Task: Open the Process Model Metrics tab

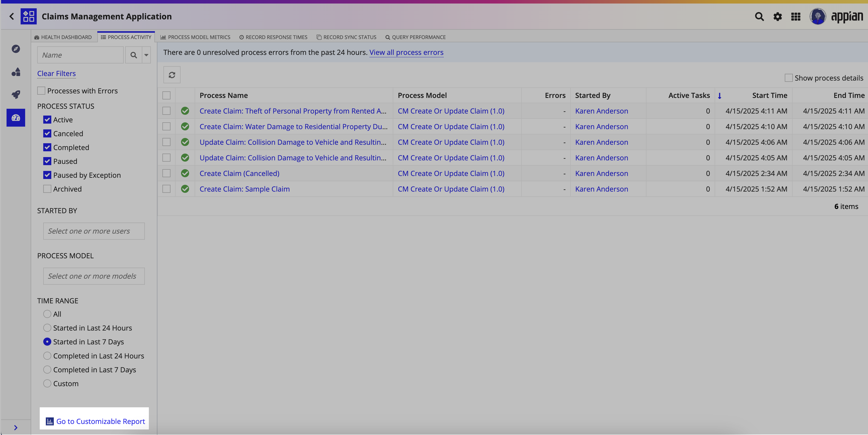Action: (x=195, y=37)
